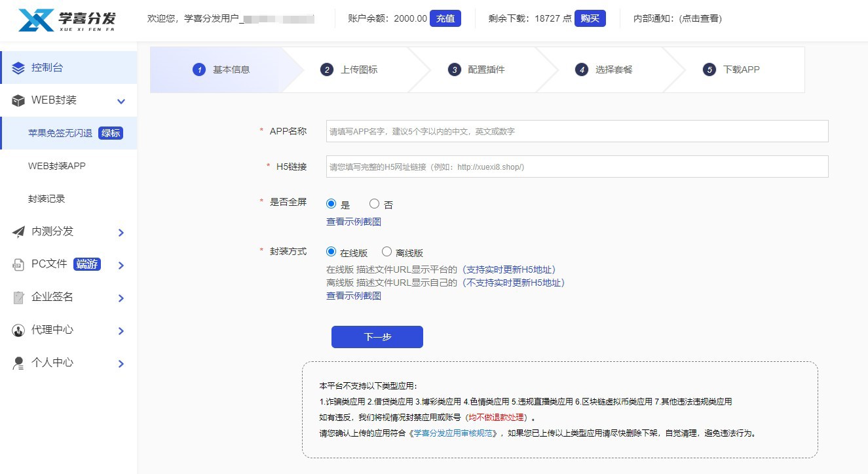Expand the 内测分发 submenu arrow
868x474 pixels.
point(121,232)
